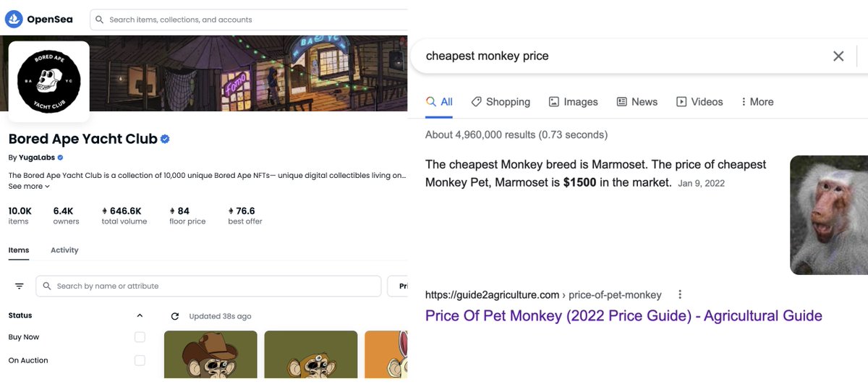Click the Updated 38s ago label

coord(220,316)
